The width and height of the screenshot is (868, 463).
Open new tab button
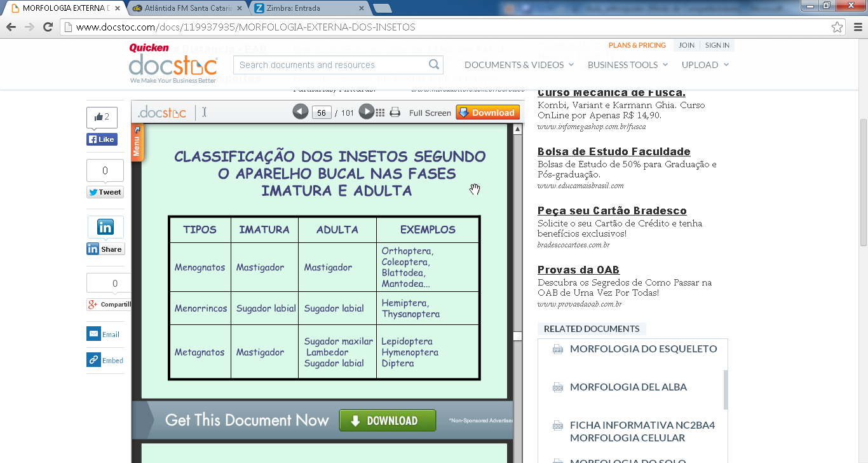tap(382, 8)
